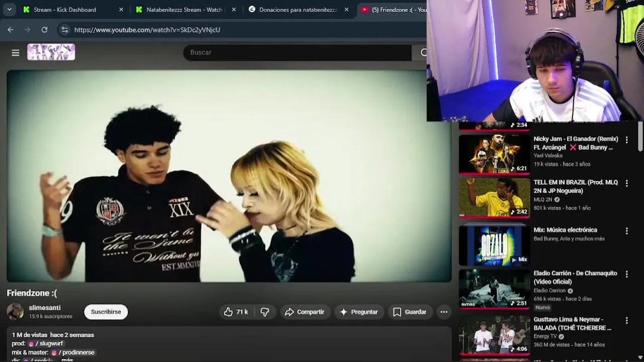Open Gusttavo Lima & Neymar - BALADA title

tap(573, 323)
